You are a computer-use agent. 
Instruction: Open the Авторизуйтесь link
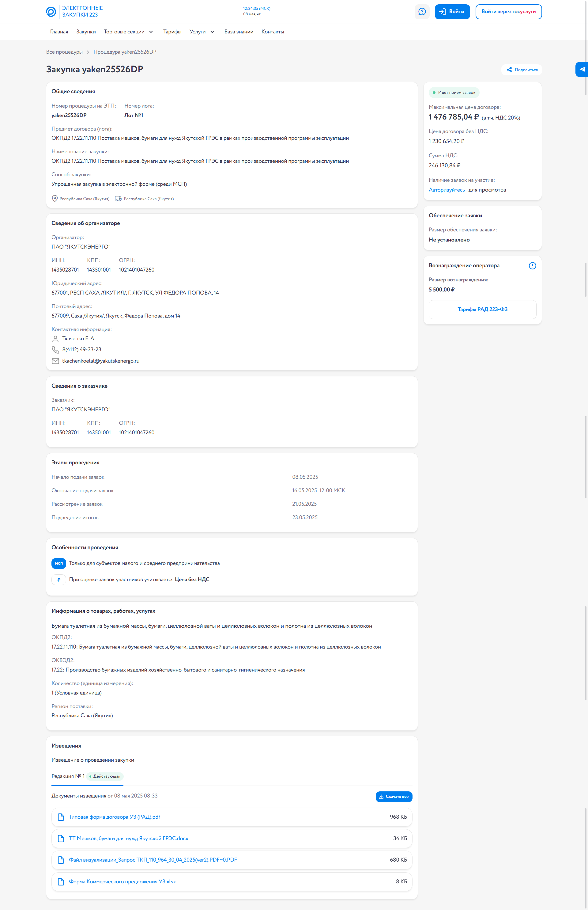click(447, 190)
